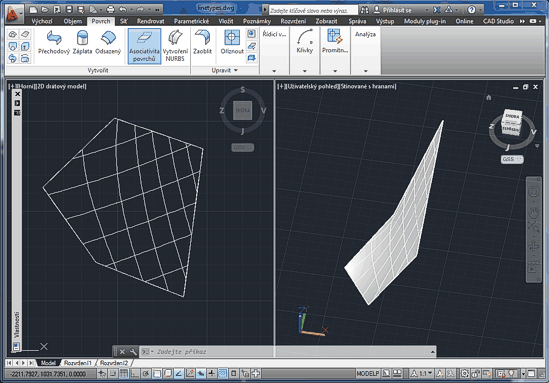Open the Parametrické ribbon tab
This screenshot has width=549, height=383.
click(191, 21)
